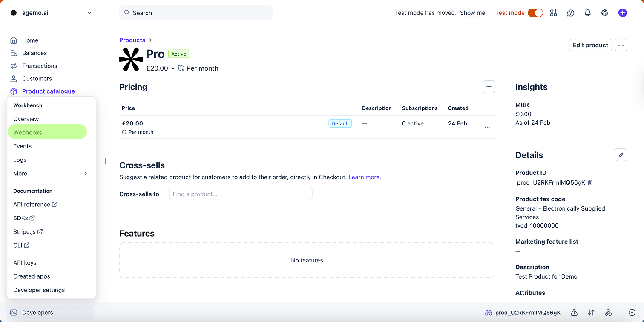This screenshot has height=322, width=644.
Task: Click the Search bar at top
Action: (x=196, y=13)
